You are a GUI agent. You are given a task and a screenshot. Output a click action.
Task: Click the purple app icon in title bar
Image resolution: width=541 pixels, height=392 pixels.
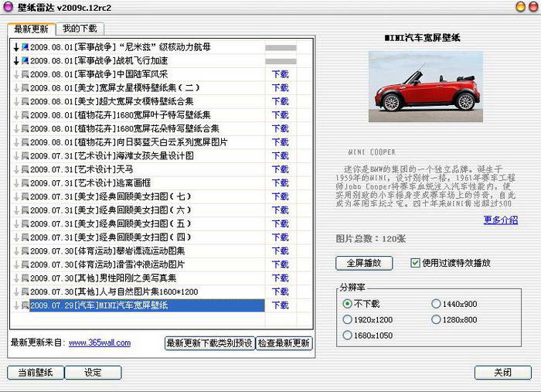click(8, 6)
